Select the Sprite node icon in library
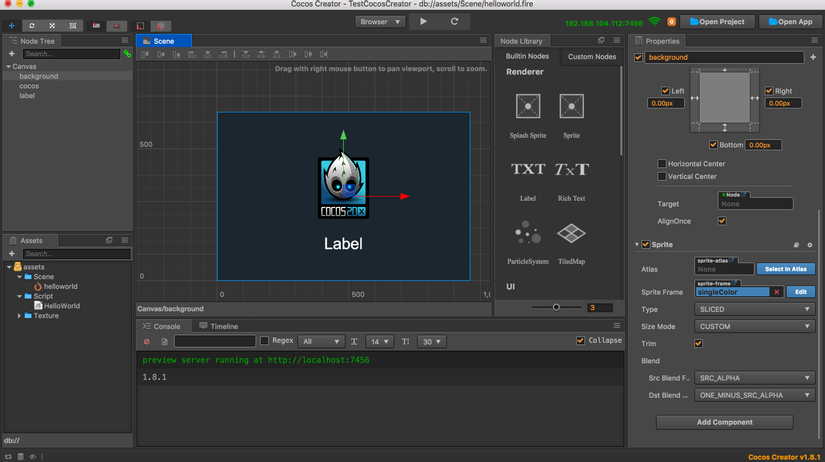The image size is (825, 462). click(x=571, y=106)
